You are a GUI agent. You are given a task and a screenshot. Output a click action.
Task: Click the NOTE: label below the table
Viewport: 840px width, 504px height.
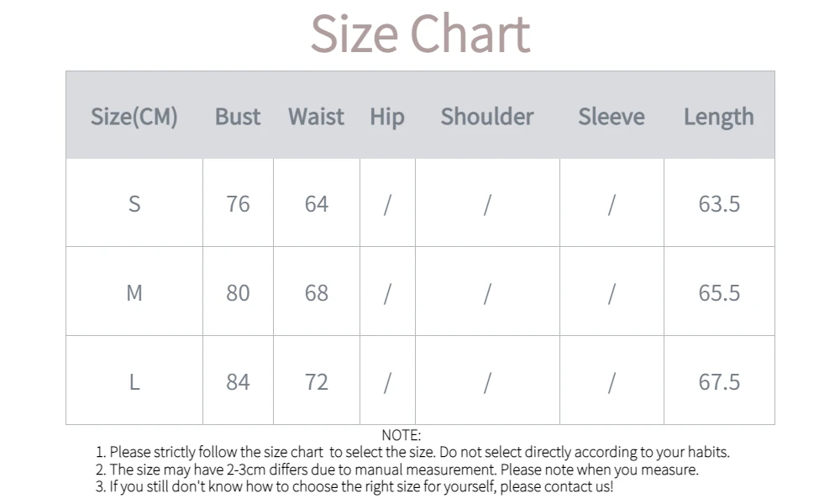coord(401,435)
